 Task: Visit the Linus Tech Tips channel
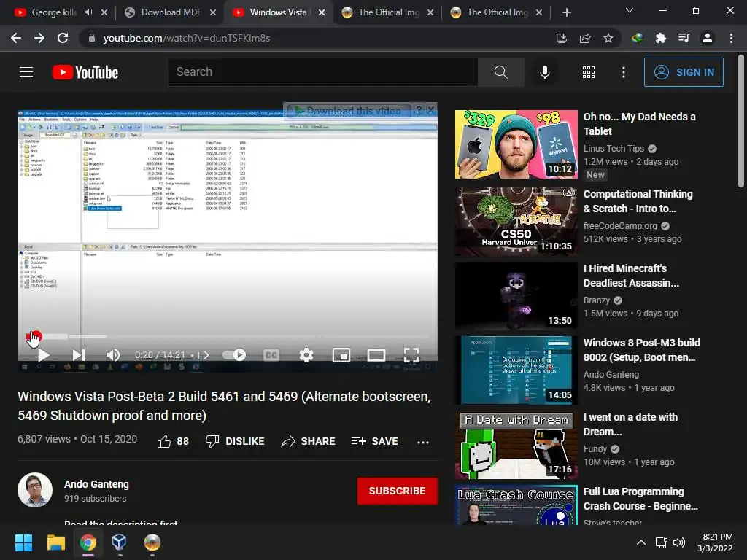tap(614, 149)
